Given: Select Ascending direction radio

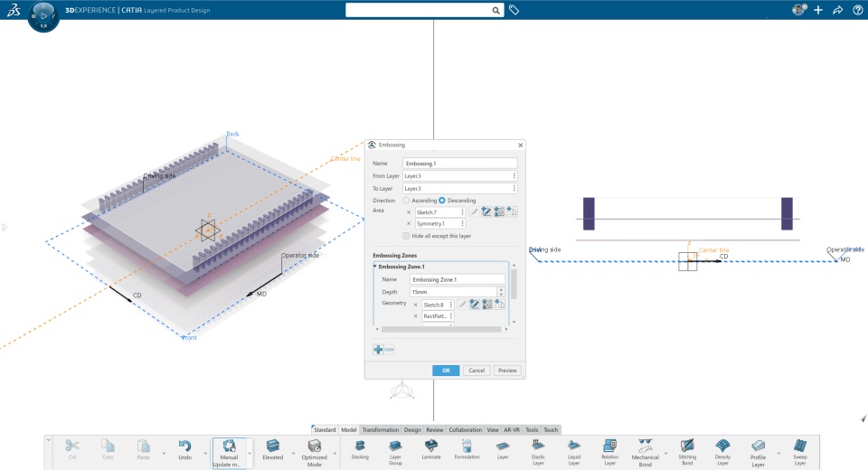Looking at the screenshot, I should (406, 201).
